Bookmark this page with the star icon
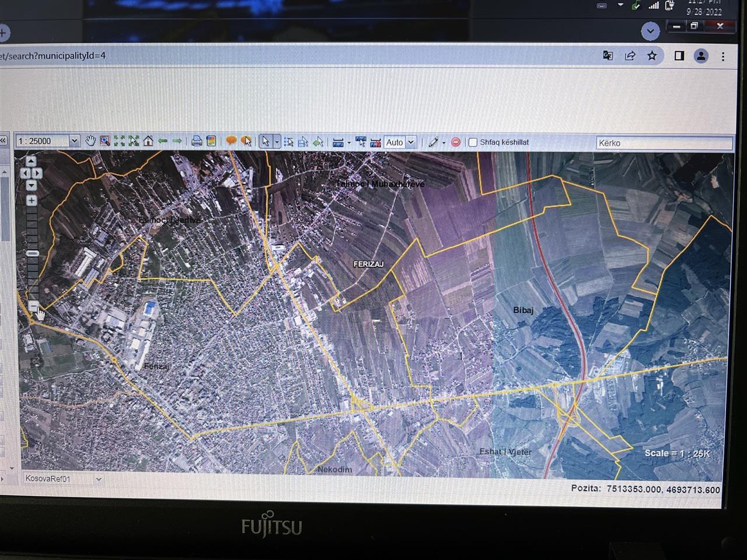747x560 pixels. click(652, 56)
